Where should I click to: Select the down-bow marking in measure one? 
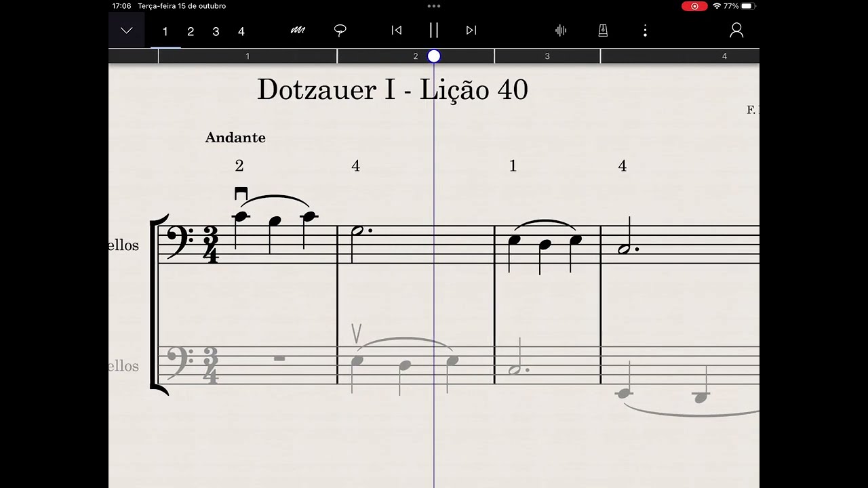pyautogui.click(x=241, y=194)
